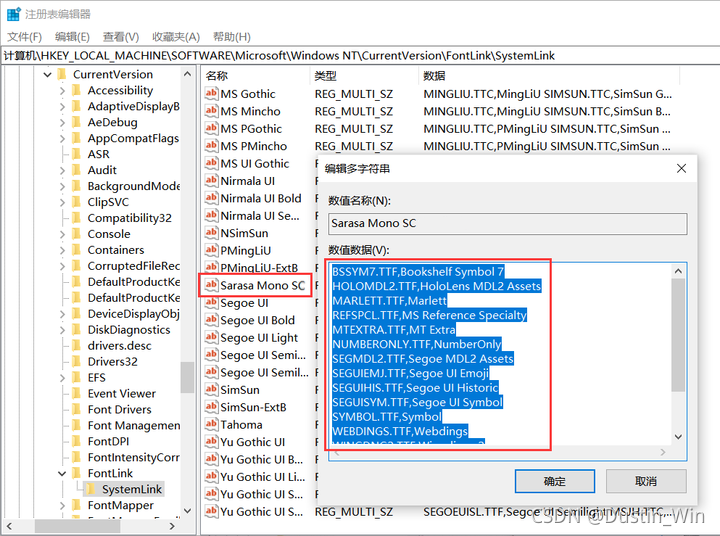Select the Font Drivers folder icon

[x=77, y=409]
